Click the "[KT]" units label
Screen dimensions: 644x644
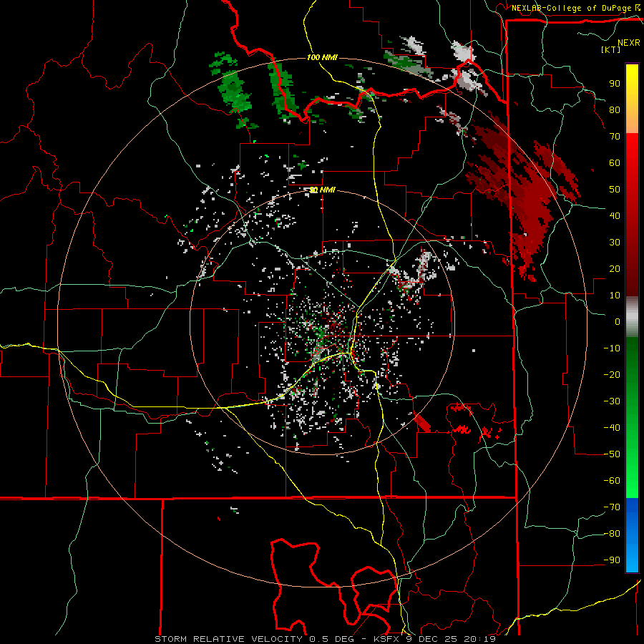pos(611,49)
